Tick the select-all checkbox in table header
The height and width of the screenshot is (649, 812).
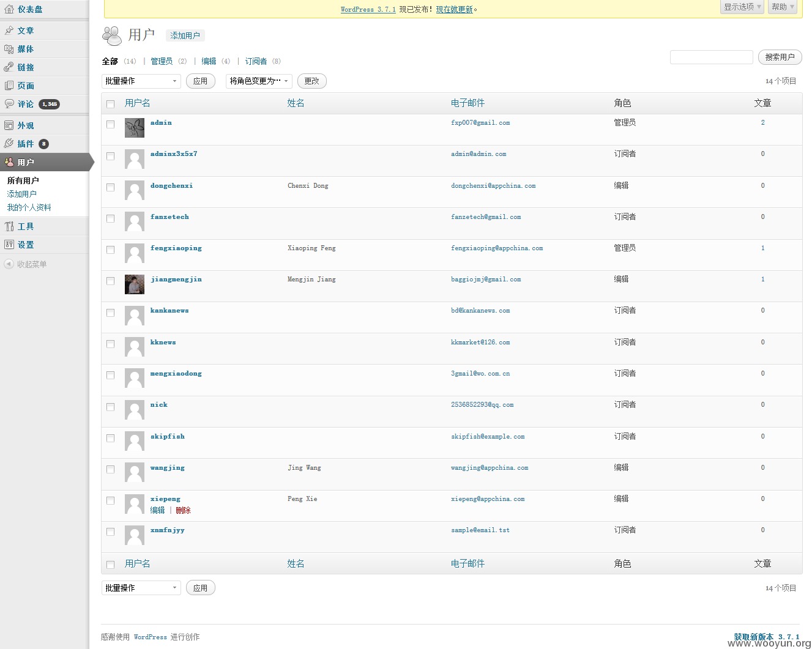pyautogui.click(x=111, y=104)
